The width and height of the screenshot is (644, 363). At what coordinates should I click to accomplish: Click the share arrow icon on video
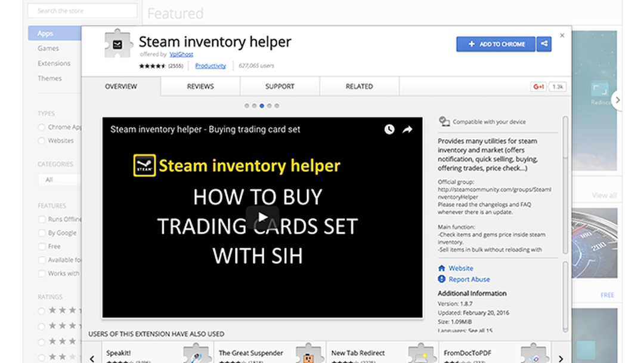pos(407,130)
